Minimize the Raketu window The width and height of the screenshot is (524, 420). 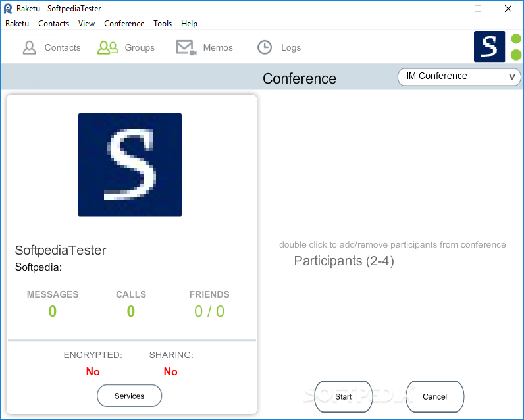point(448,9)
